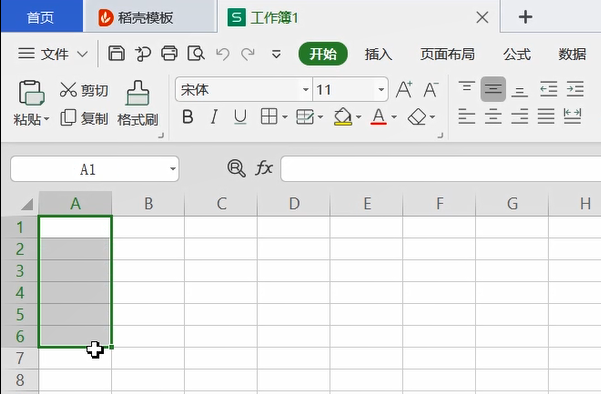Click 剪切 cut button
Image resolution: width=601 pixels, height=394 pixels.
(x=84, y=90)
